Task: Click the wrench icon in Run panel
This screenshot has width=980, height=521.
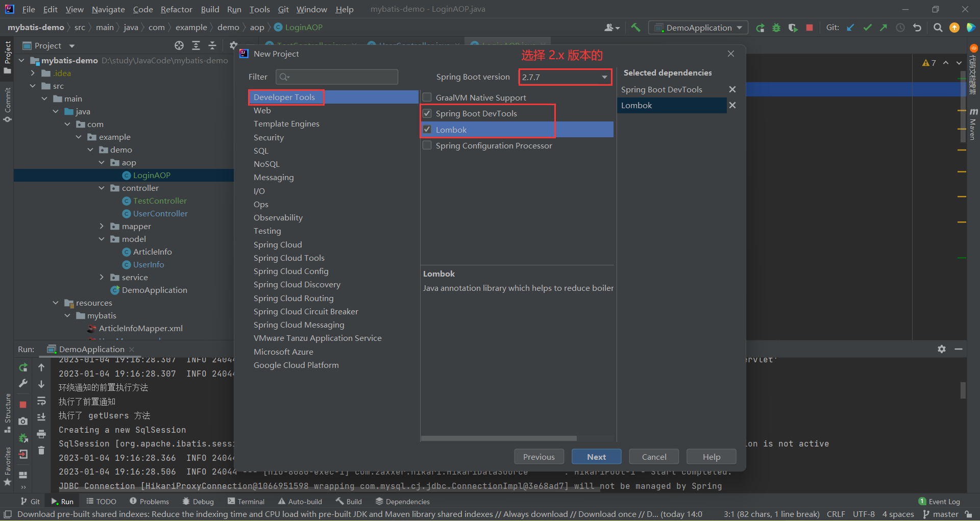Action: click(x=23, y=384)
